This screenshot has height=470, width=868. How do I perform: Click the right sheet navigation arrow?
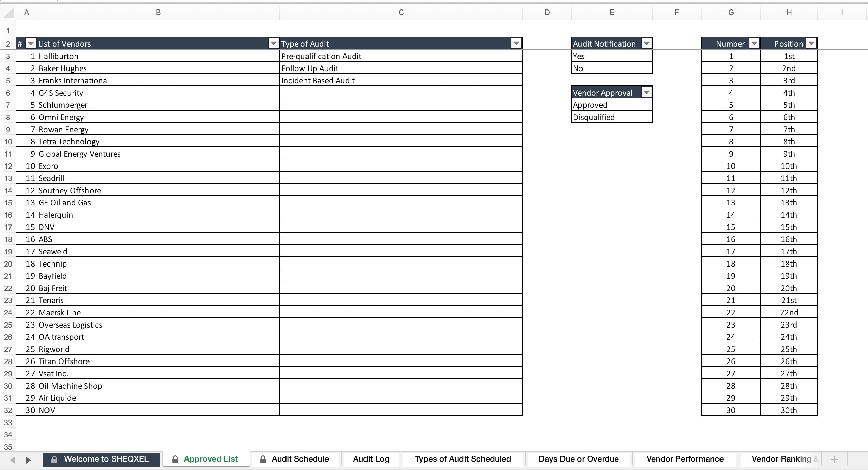(x=28, y=459)
